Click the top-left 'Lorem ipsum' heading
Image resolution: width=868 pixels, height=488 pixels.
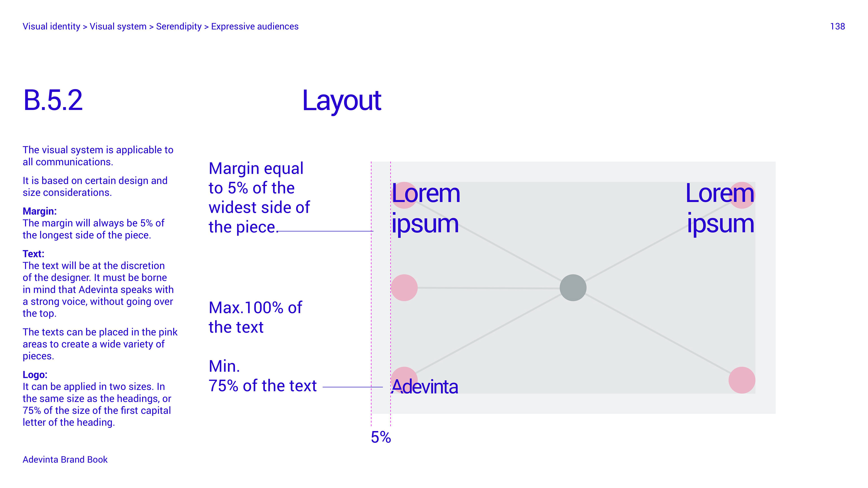pos(426,209)
